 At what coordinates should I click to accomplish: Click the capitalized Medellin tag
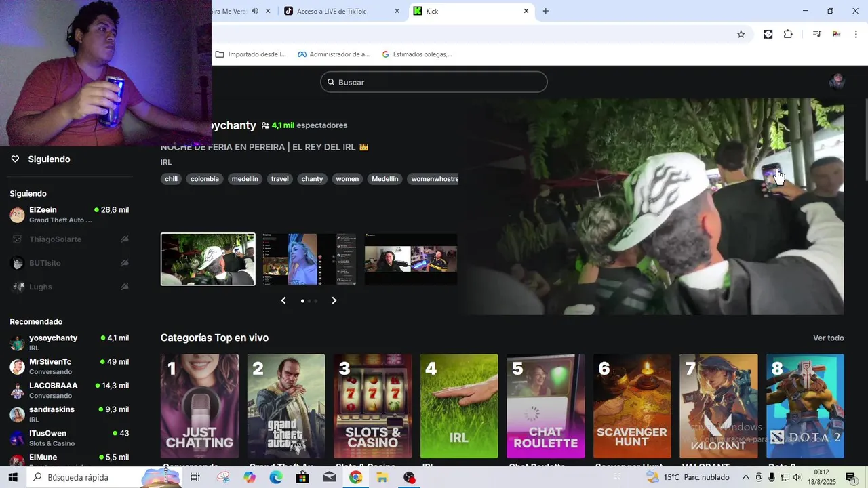tap(385, 179)
